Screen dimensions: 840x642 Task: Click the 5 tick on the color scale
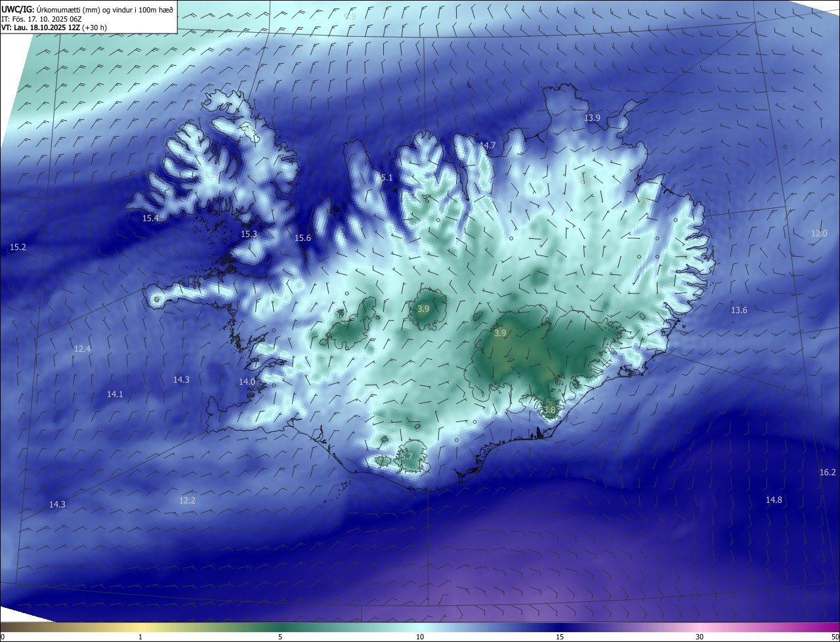click(x=280, y=637)
